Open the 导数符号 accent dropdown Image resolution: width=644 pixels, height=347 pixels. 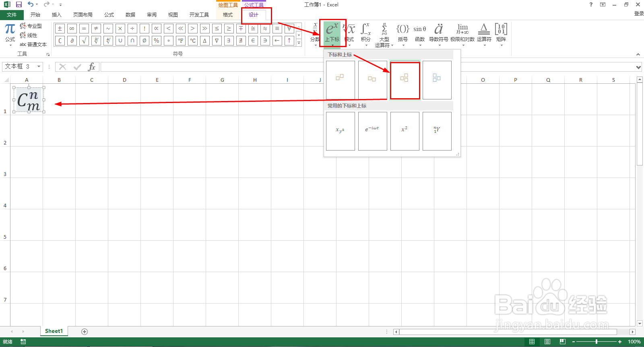tap(439, 35)
